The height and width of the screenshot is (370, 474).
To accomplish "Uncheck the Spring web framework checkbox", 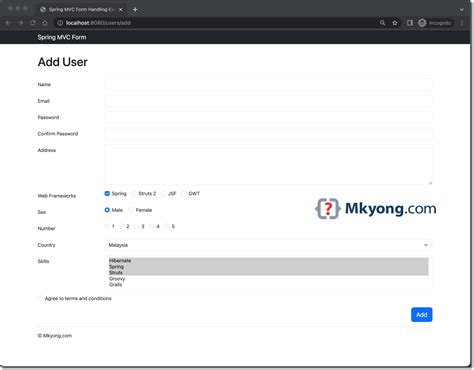I will pos(107,193).
